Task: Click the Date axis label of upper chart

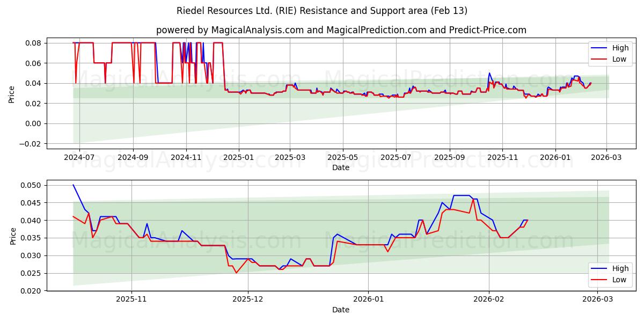Action: point(341,167)
